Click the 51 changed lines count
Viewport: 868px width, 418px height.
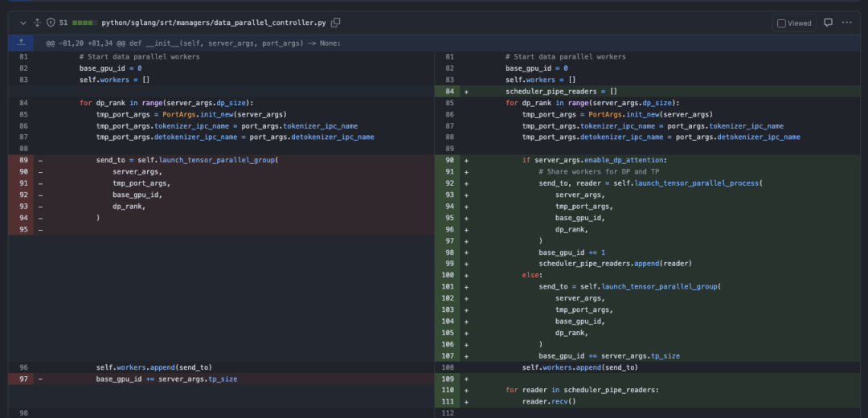click(x=63, y=23)
